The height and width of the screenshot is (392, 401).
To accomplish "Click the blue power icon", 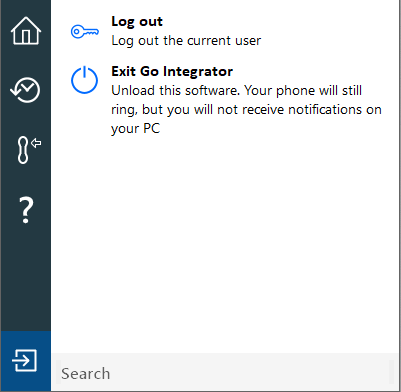I will (84, 80).
